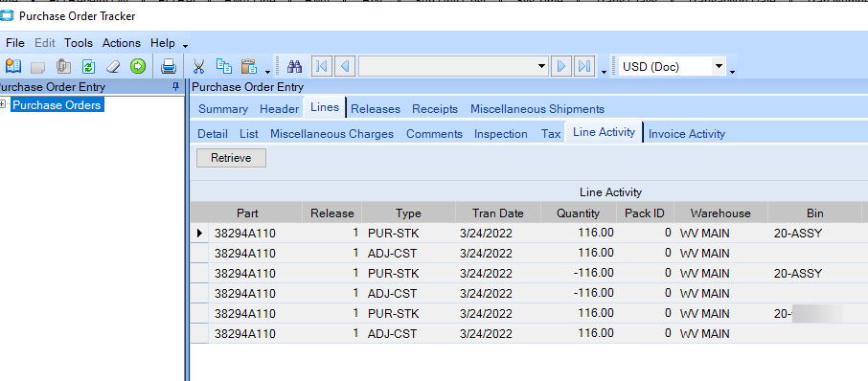Click the Paste clipboard icon
Image resolution: width=868 pixels, height=381 pixels.
click(249, 66)
